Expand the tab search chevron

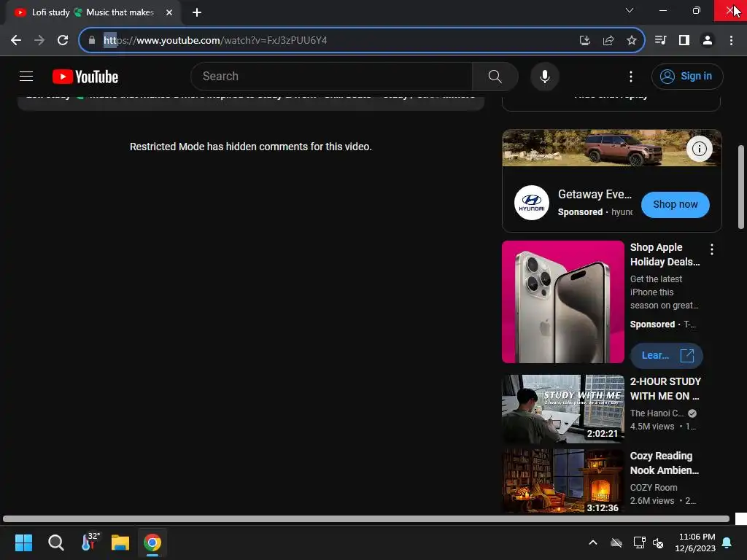pos(630,10)
